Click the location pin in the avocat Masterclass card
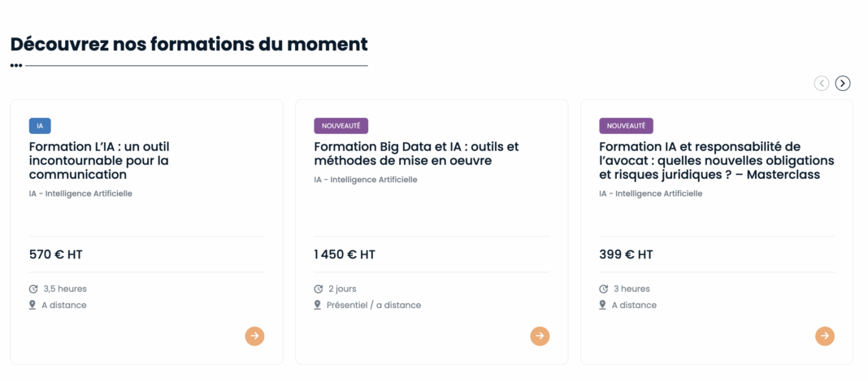The width and height of the screenshot is (868, 382). pos(603,305)
